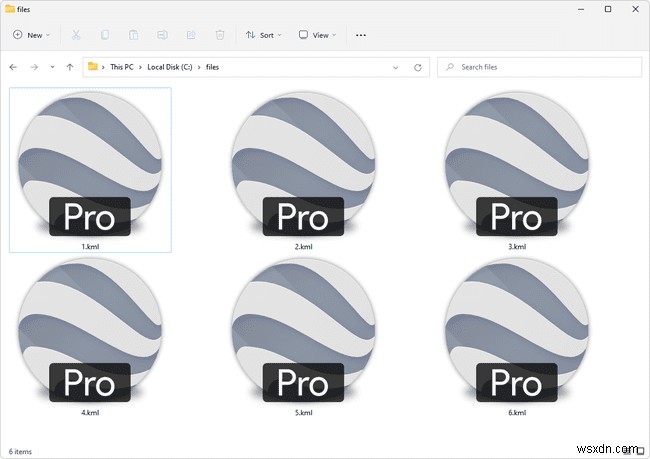The width and height of the screenshot is (650, 459).
Task: Click the Cut scissors icon
Action: click(x=76, y=35)
